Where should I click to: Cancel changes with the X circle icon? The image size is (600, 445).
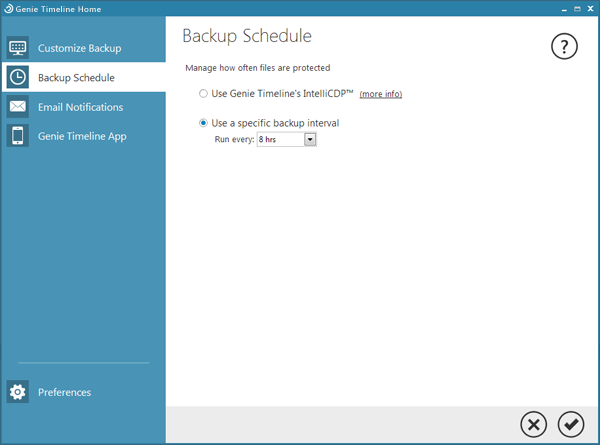pyautogui.click(x=533, y=424)
